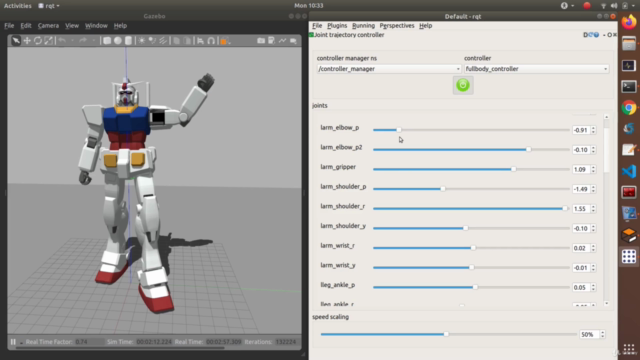Click the red recording indicator in top bar
Viewport: 640px width, 360px height.
coord(587,6)
